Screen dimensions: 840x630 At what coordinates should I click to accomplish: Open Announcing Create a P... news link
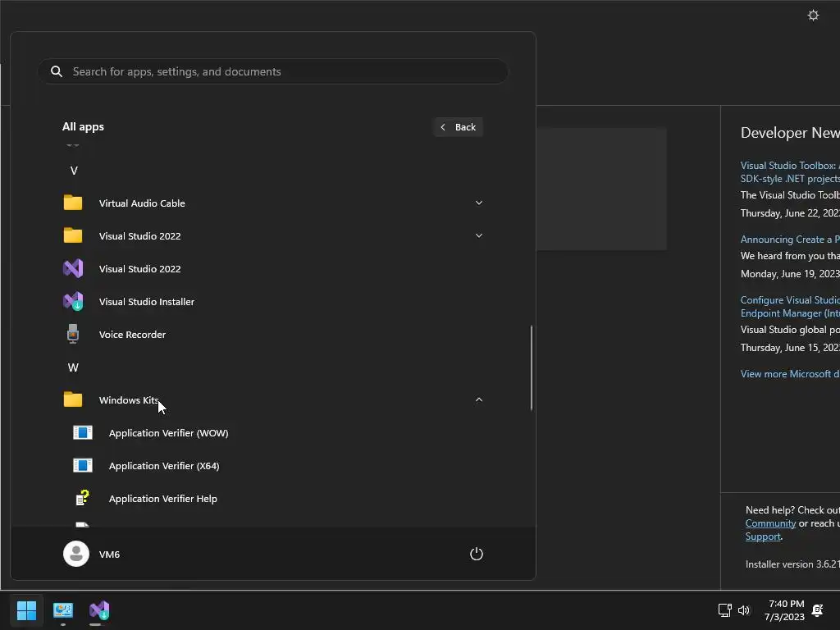point(790,240)
